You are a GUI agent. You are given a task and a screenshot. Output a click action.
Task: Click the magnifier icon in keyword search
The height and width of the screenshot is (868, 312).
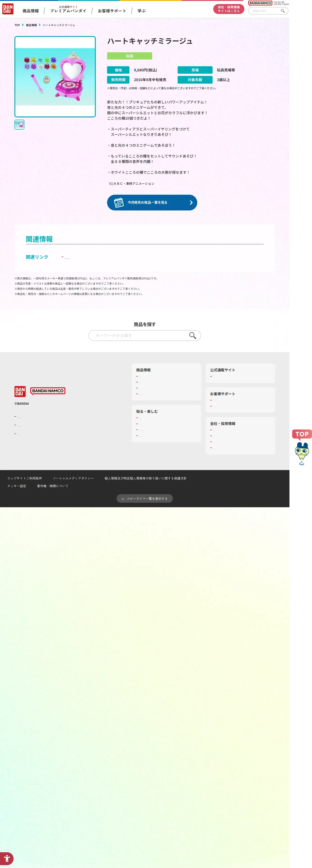click(192, 336)
